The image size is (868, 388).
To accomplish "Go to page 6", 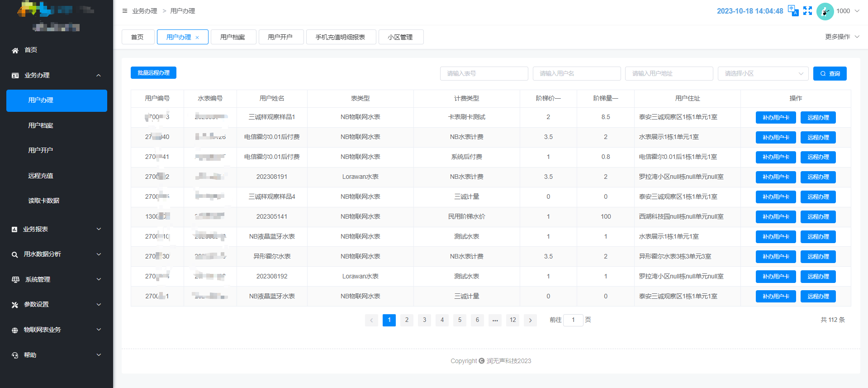I will click(x=477, y=320).
